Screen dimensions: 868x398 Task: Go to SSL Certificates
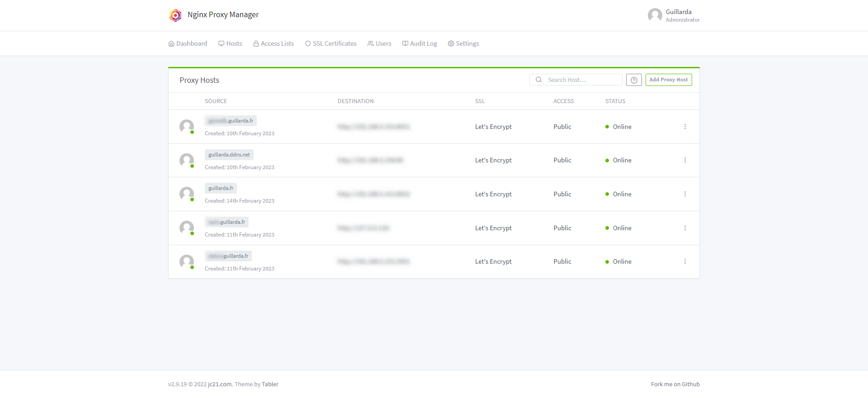point(330,43)
